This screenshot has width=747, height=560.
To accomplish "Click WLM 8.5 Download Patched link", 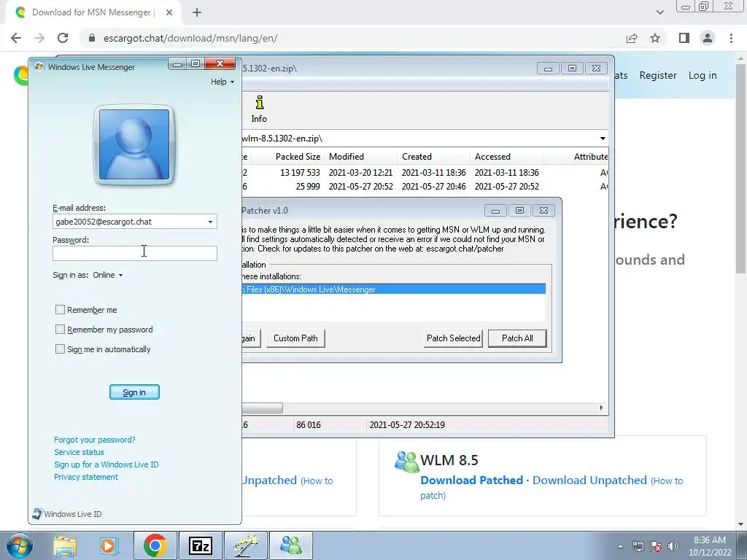I will [472, 480].
